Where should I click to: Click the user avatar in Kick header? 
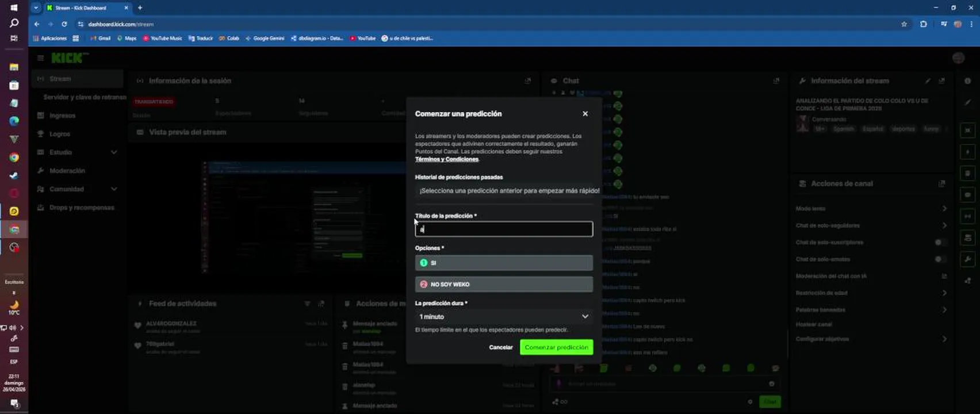(958, 58)
